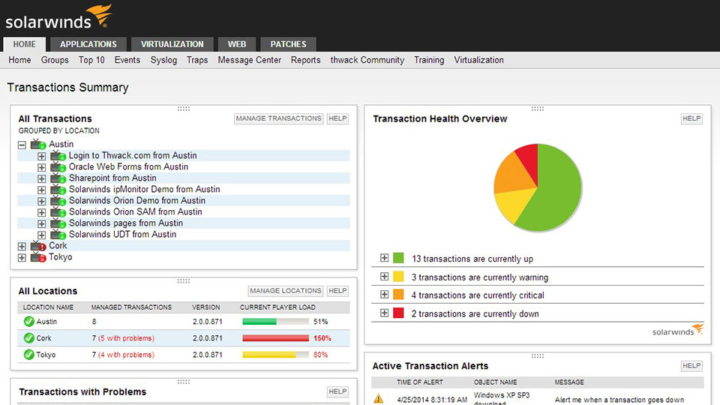Click the Solarwinds UDT transaction icon
This screenshot has height=405, width=720.
tap(58, 234)
